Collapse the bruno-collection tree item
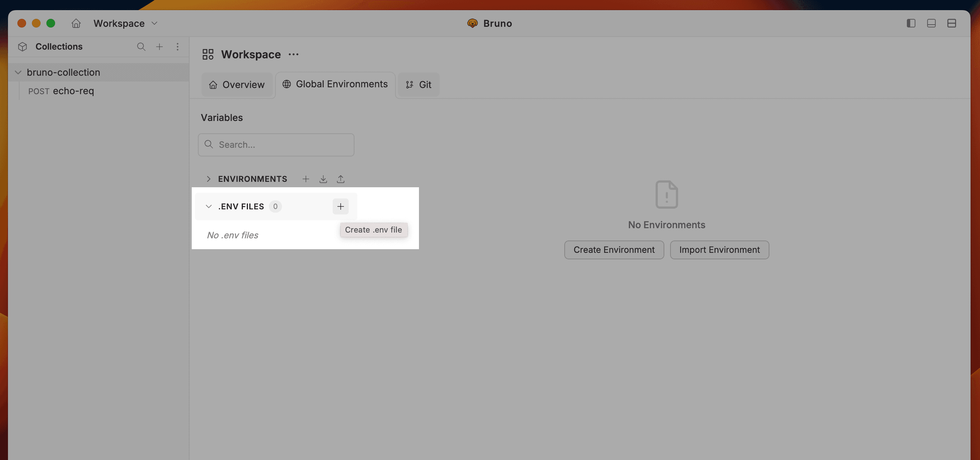 (x=18, y=72)
